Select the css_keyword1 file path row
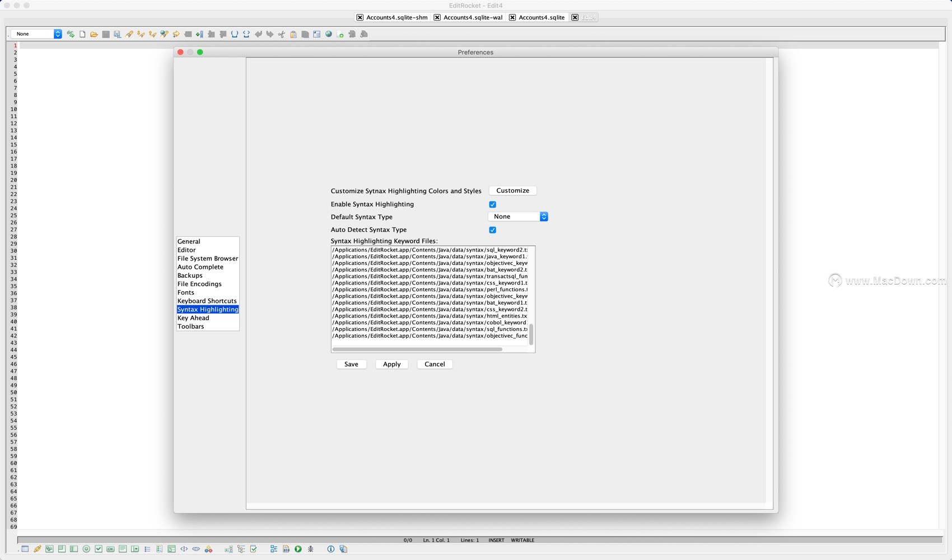952x560 pixels. tap(430, 283)
